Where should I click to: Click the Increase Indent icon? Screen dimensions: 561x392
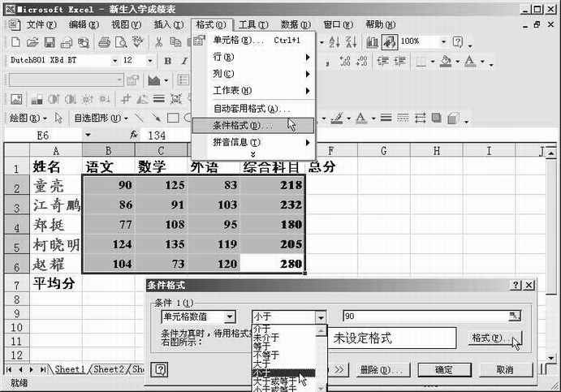(399, 61)
